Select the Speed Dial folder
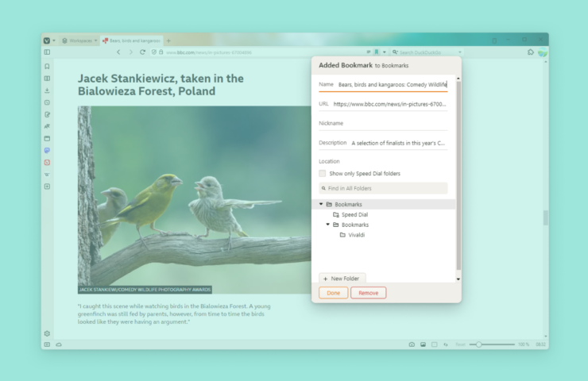The image size is (588, 381). 350,214
